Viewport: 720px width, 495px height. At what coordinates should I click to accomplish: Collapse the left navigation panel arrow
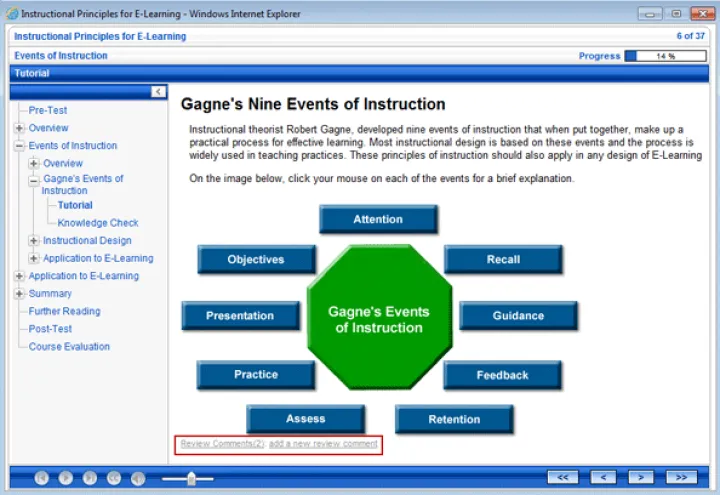tap(158, 92)
